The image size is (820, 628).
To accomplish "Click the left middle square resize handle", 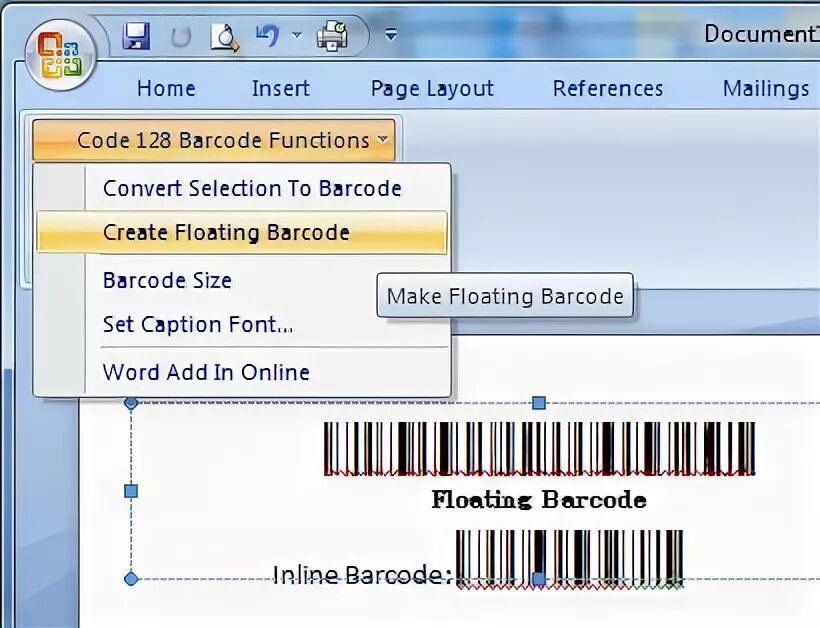I will click(x=131, y=491).
